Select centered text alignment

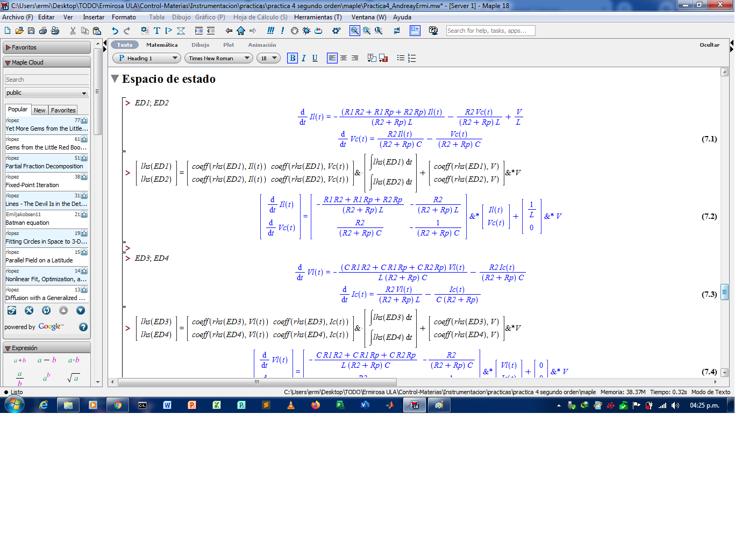coord(343,58)
